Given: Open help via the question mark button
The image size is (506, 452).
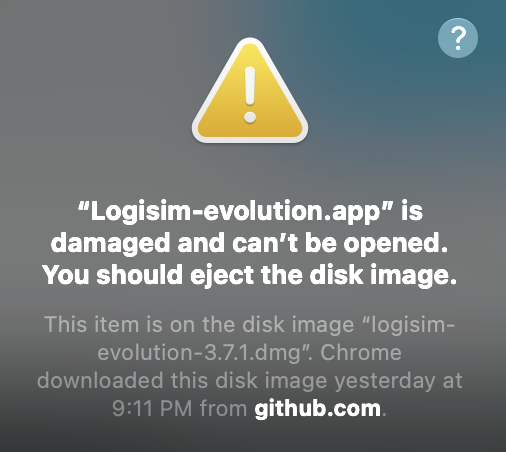Looking at the screenshot, I should point(458,38).
